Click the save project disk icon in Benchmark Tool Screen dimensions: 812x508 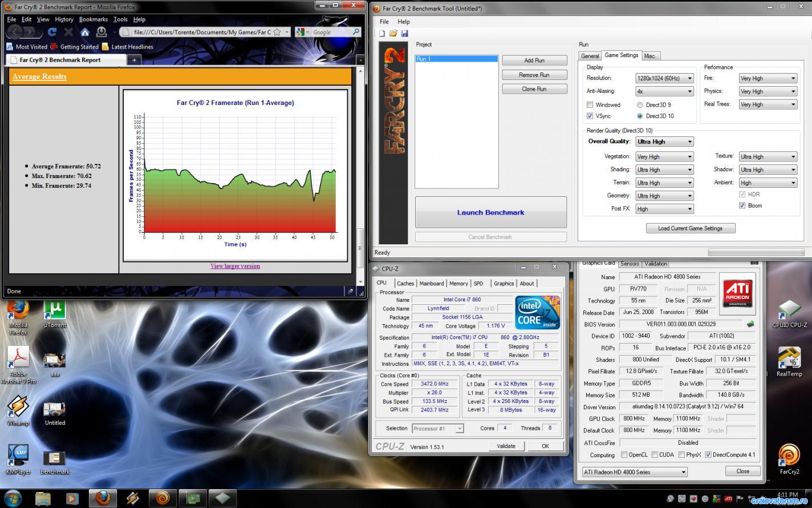point(404,34)
